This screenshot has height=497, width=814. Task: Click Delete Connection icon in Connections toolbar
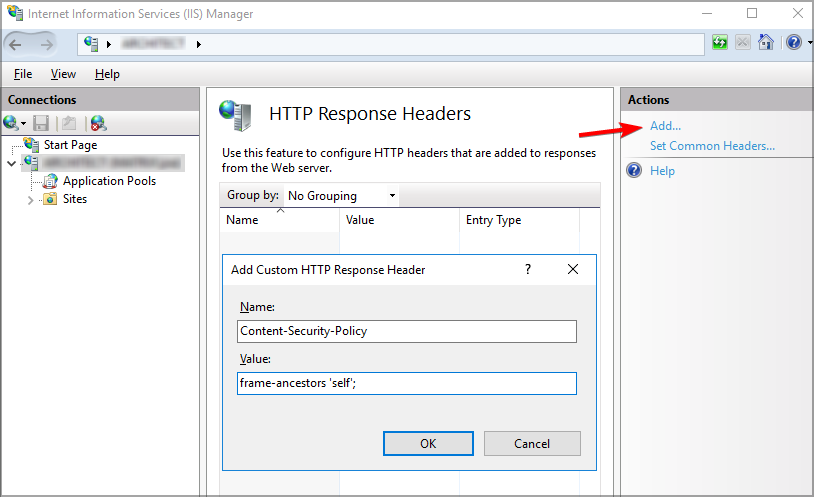[x=99, y=123]
